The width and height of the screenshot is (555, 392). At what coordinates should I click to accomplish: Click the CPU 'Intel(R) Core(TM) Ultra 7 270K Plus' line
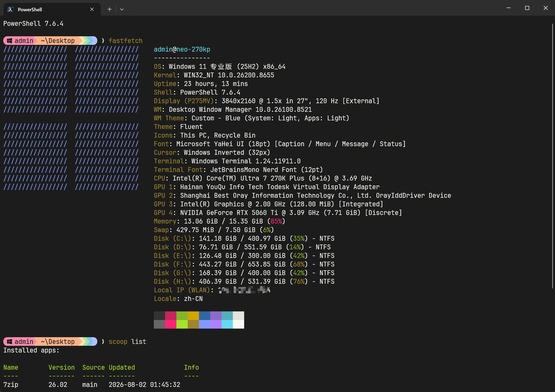pos(263,178)
